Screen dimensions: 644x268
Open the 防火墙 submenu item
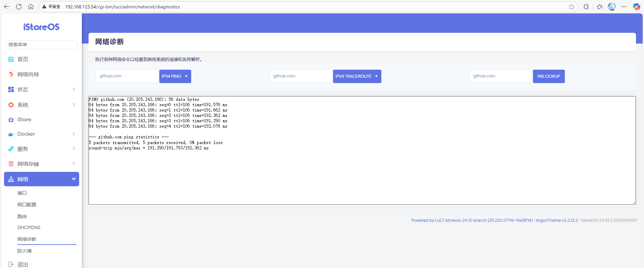click(x=24, y=251)
